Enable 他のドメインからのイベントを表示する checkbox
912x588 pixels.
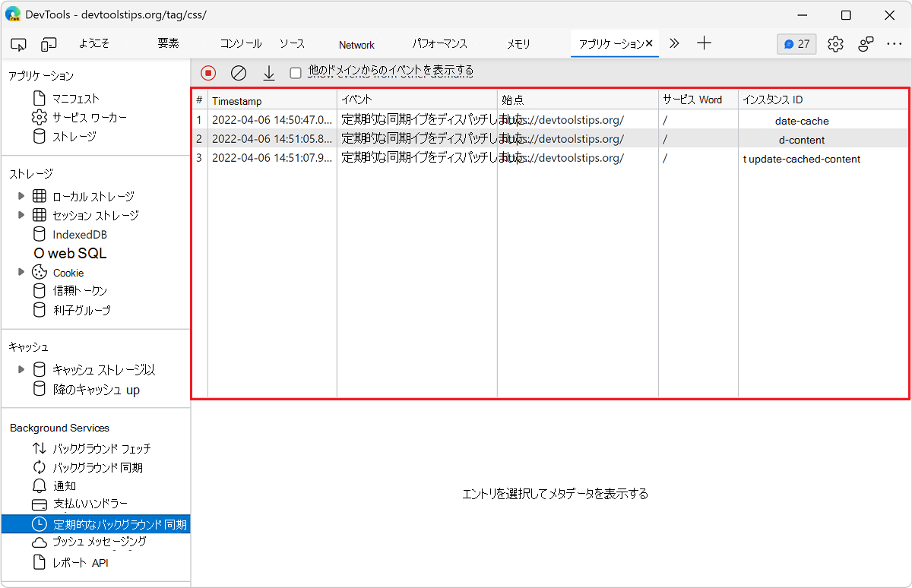point(295,72)
